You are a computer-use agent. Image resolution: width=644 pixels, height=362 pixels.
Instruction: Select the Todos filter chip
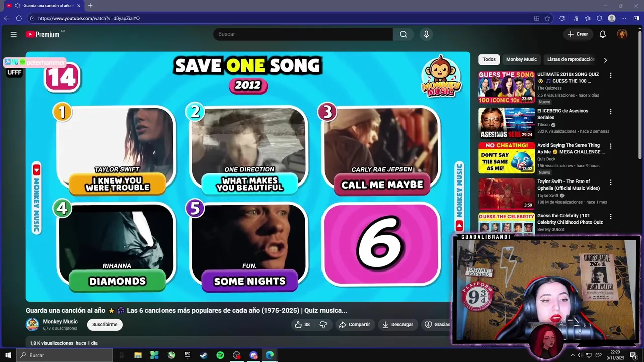pos(489,59)
